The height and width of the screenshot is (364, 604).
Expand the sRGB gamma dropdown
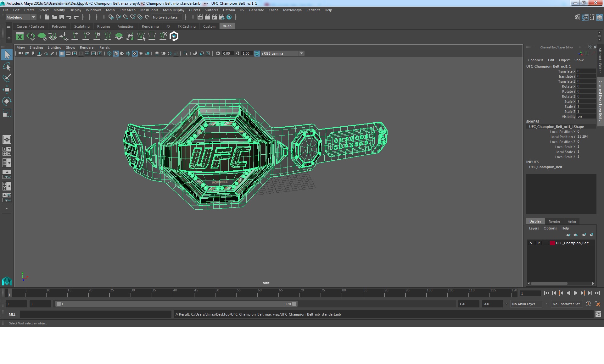point(302,53)
